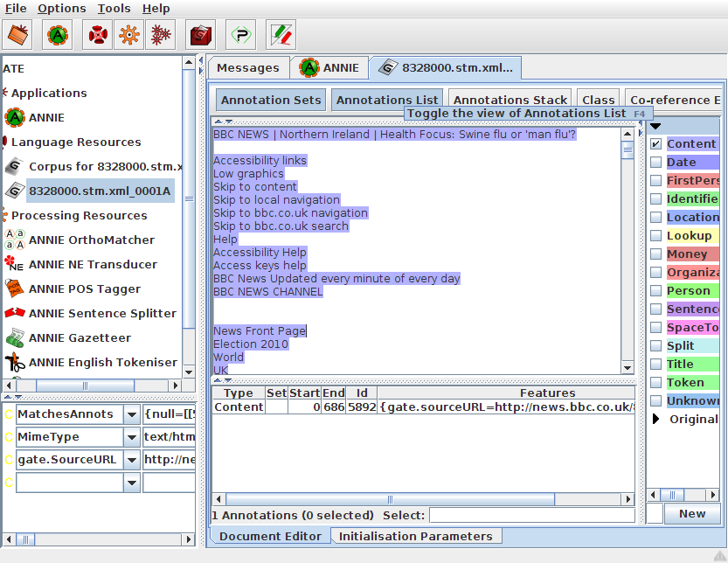728x563 pixels.
Task: Expand the Original markups annotation set
Action: (655, 419)
